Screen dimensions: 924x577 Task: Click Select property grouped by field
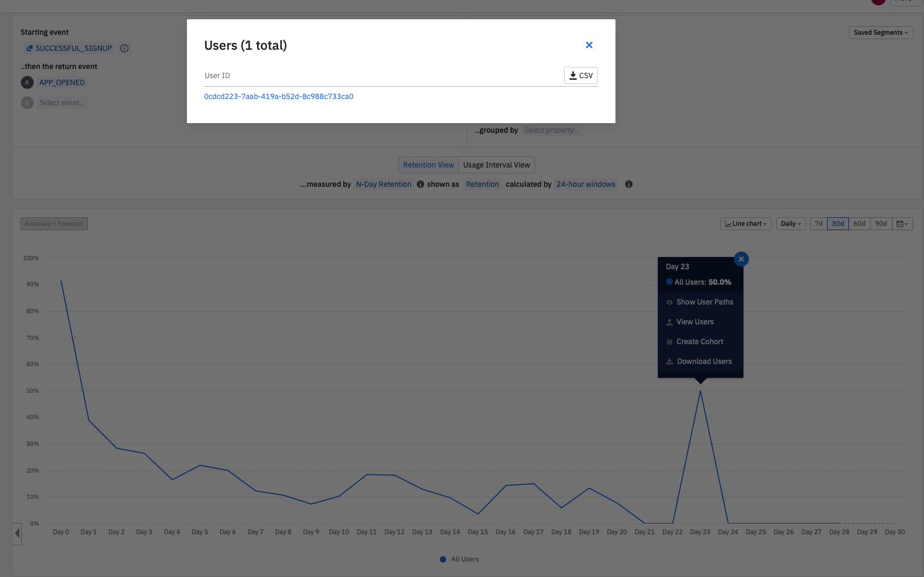(x=551, y=130)
